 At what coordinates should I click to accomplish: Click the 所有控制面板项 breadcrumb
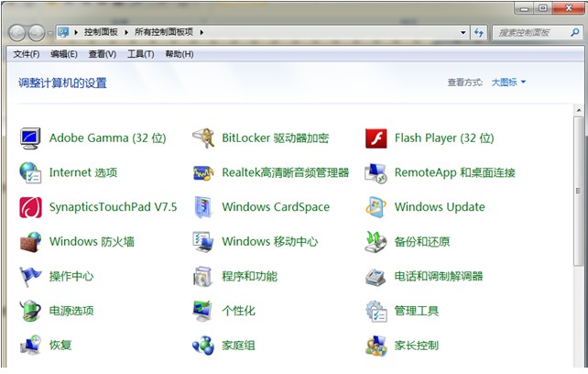tap(164, 32)
